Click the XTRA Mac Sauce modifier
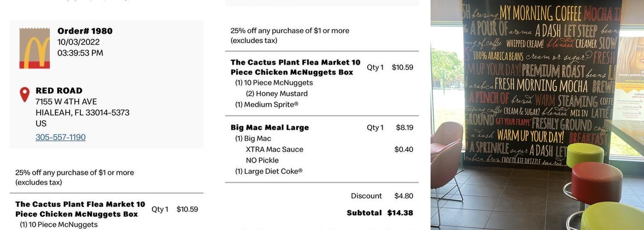Image resolution: width=644 pixels, height=230 pixels. click(274, 149)
